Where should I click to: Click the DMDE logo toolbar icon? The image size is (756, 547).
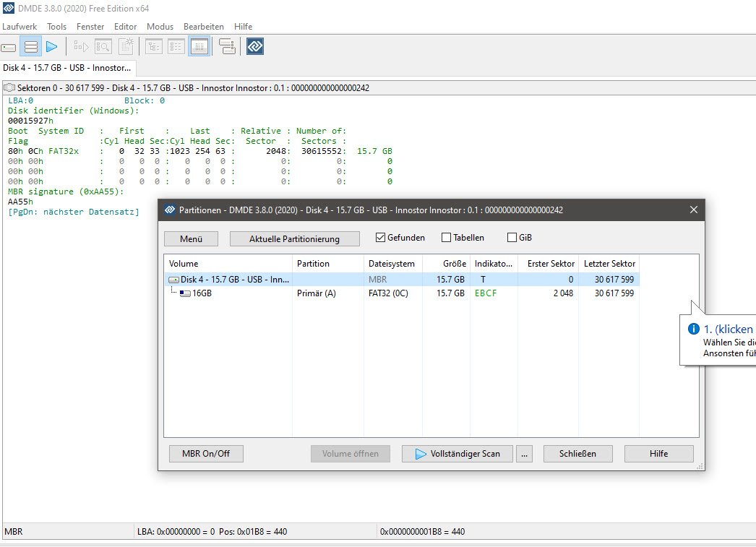coord(254,47)
